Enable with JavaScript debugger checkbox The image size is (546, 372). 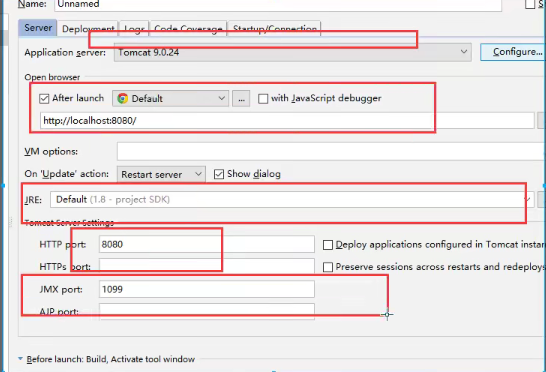coord(263,99)
